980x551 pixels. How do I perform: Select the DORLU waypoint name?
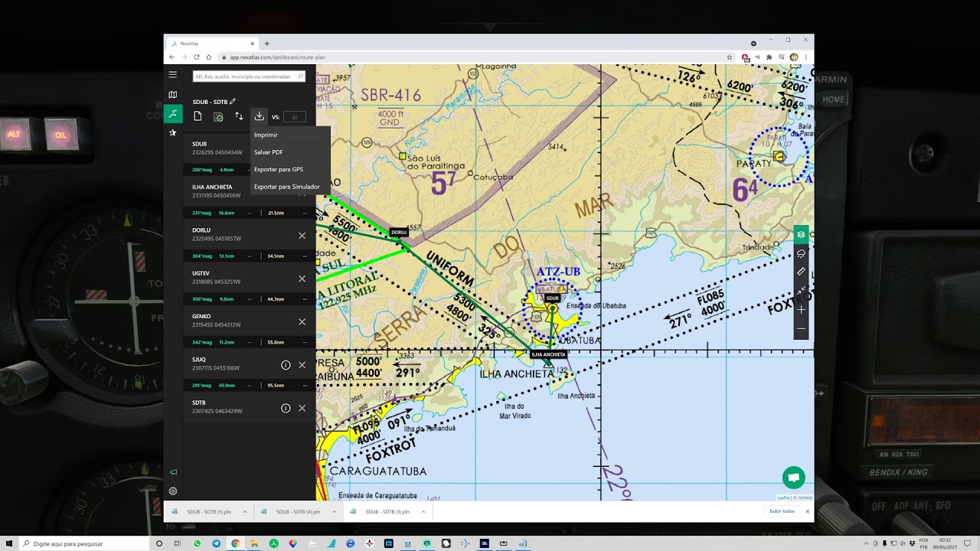point(201,230)
